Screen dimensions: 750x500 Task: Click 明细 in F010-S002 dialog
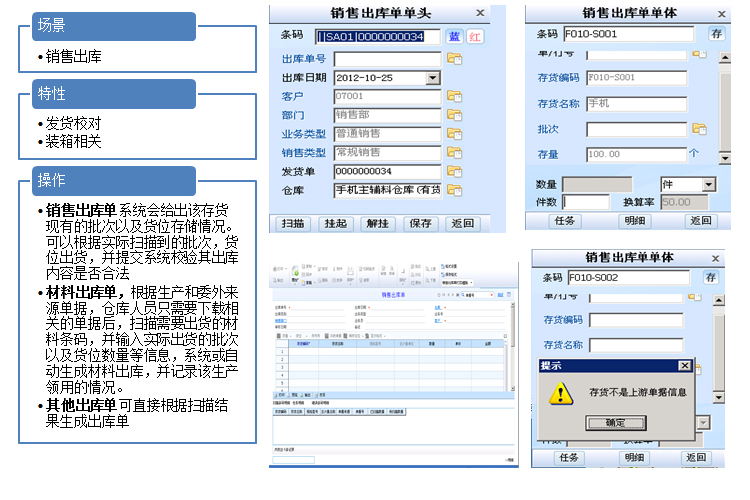[635, 457]
